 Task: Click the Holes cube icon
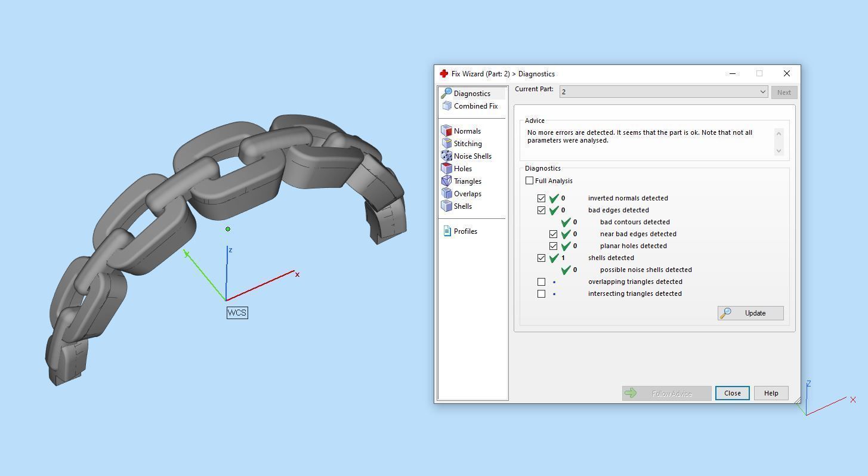coord(446,169)
